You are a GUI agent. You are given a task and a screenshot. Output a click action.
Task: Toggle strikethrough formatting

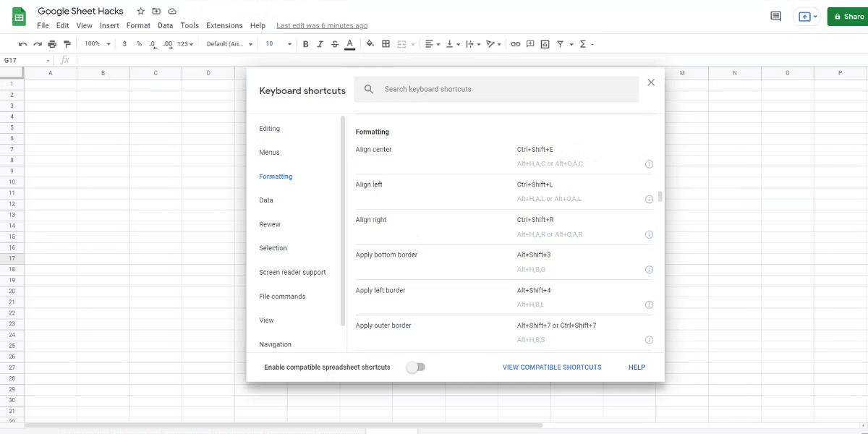pos(334,44)
